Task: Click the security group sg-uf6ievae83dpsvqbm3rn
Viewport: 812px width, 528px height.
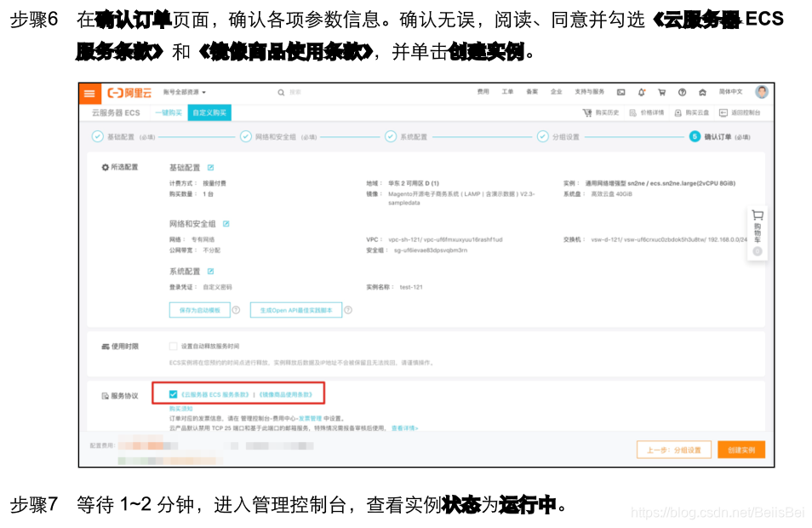Action: pos(431,250)
